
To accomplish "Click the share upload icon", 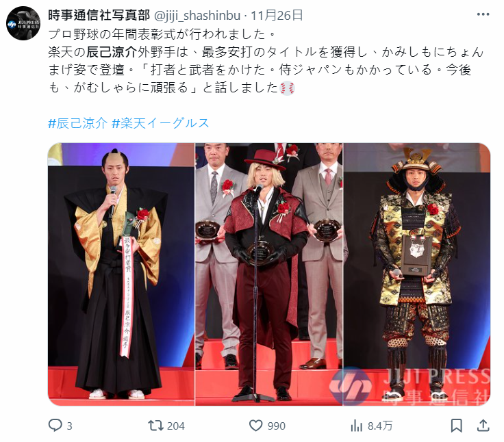I will click(483, 426).
